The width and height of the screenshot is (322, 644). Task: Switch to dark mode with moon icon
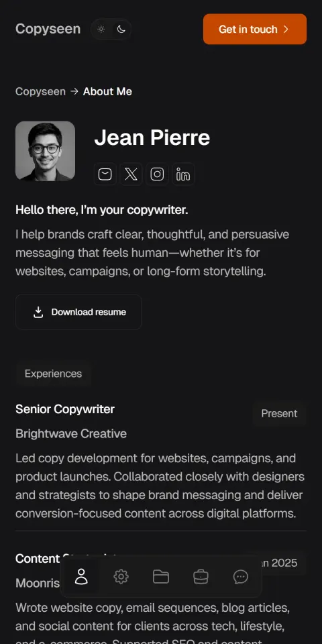click(121, 29)
